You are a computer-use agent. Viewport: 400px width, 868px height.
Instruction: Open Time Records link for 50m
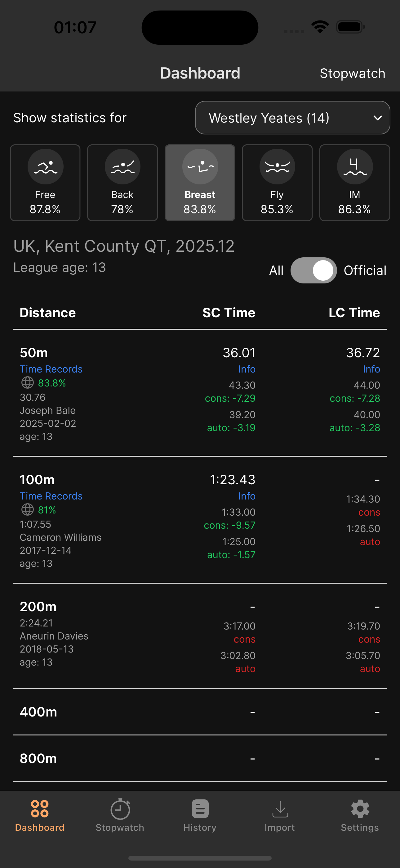click(x=51, y=369)
